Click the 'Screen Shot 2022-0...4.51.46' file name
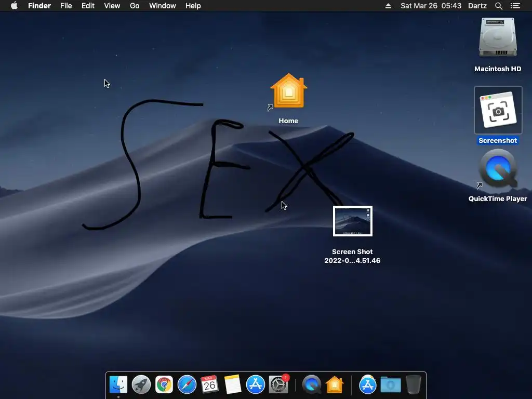Image resolution: width=532 pixels, height=399 pixels. coord(352,256)
